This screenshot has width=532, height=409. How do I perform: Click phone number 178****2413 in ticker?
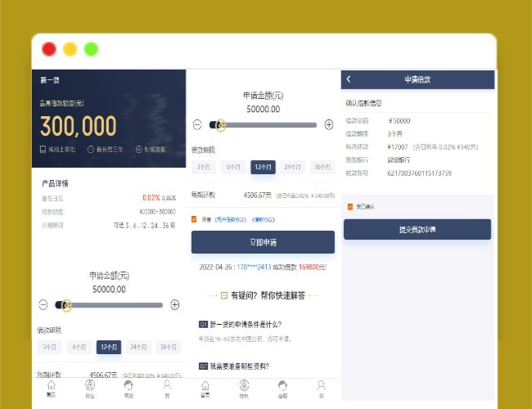[x=254, y=267]
